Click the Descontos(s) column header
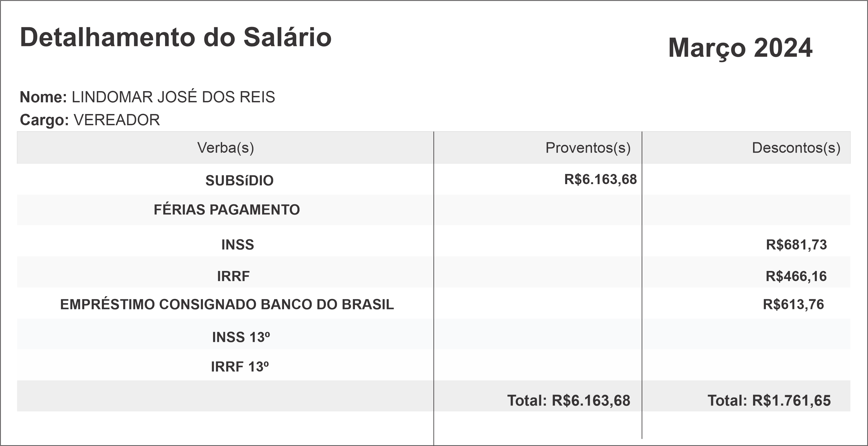The image size is (868, 446). (796, 148)
